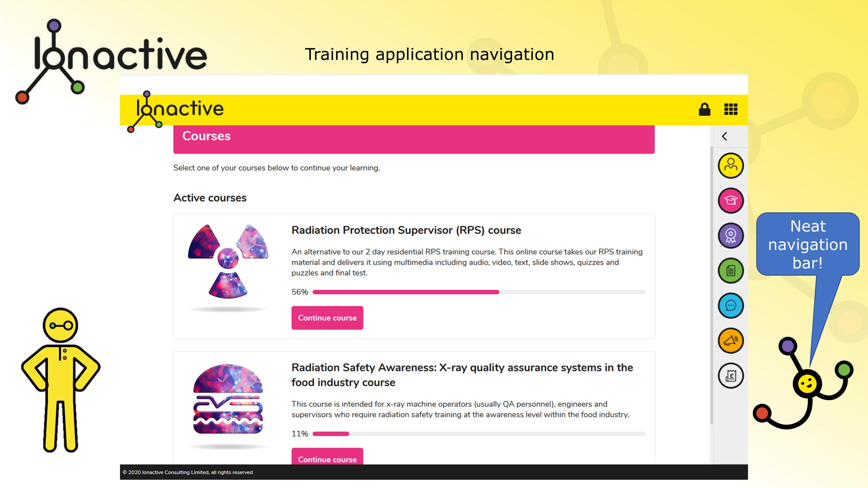The width and height of the screenshot is (868, 488).
Task: Open the blue chat bubble icon
Action: click(x=730, y=305)
